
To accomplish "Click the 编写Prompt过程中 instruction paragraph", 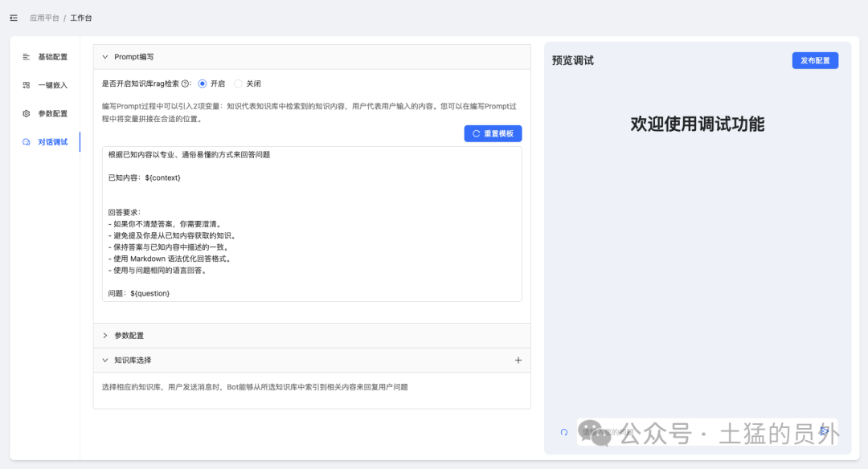I will tap(309, 112).
